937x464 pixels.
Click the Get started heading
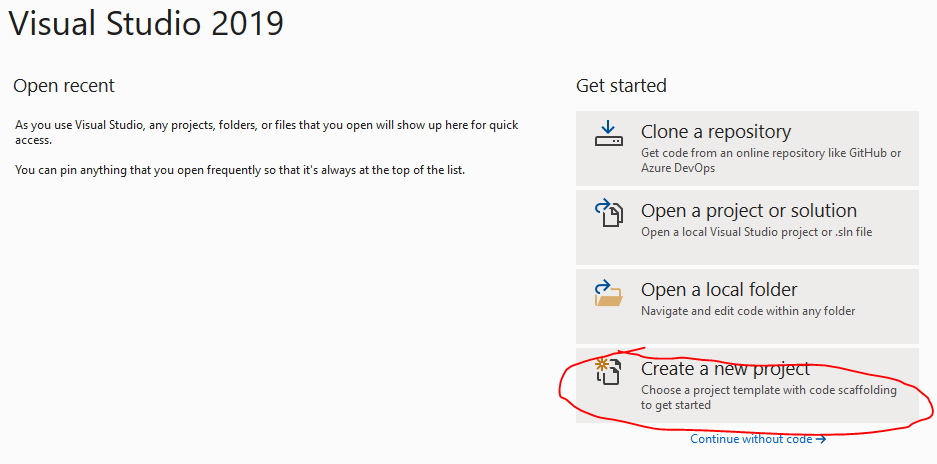point(621,86)
